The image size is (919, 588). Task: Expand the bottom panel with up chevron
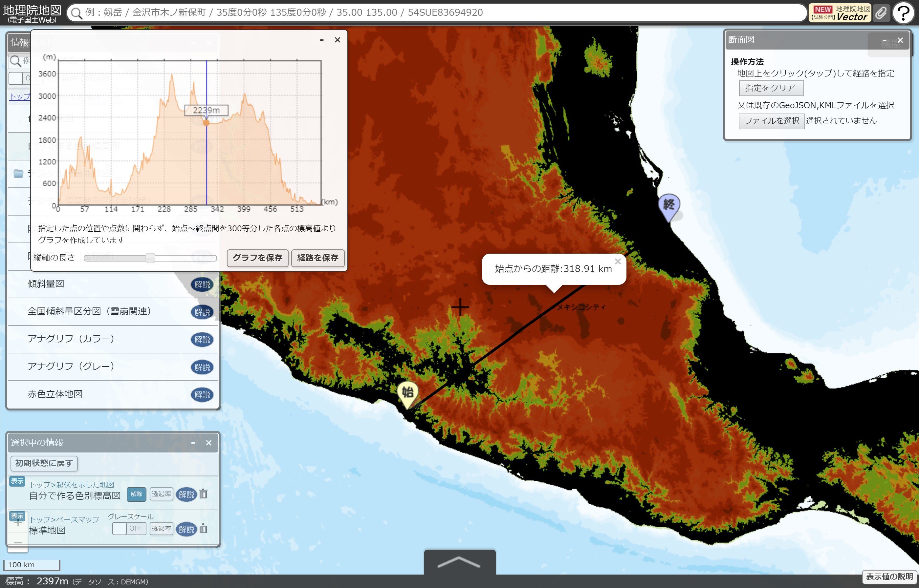coord(460,562)
